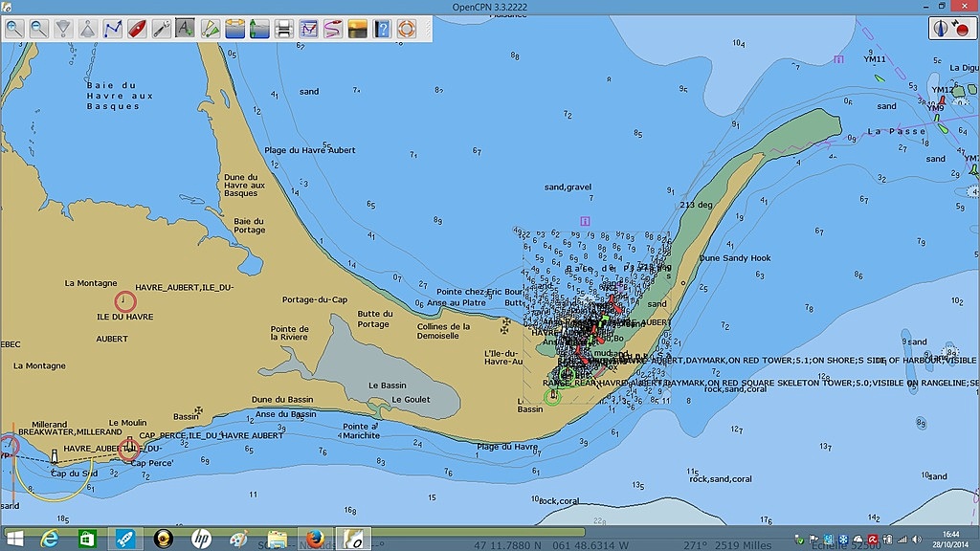Click the purple info box left of YM11
Image resolution: width=980 pixels, height=551 pixels.
[x=838, y=59]
